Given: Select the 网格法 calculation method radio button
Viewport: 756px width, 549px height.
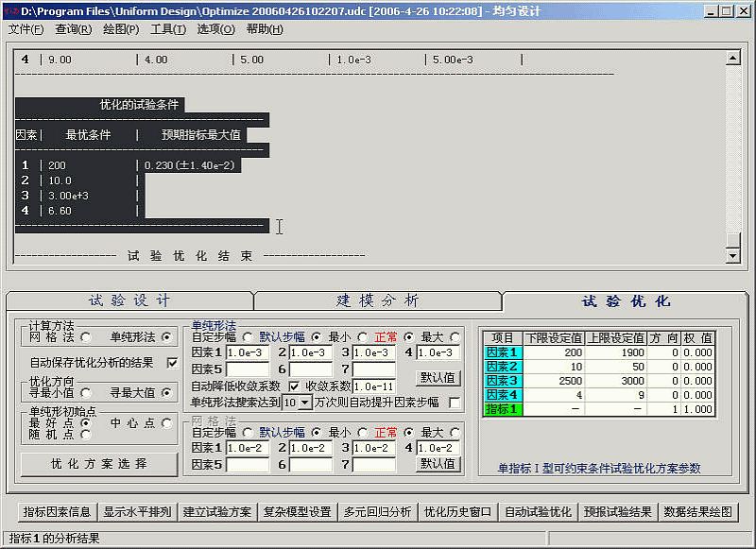Looking at the screenshot, I should (x=86, y=336).
